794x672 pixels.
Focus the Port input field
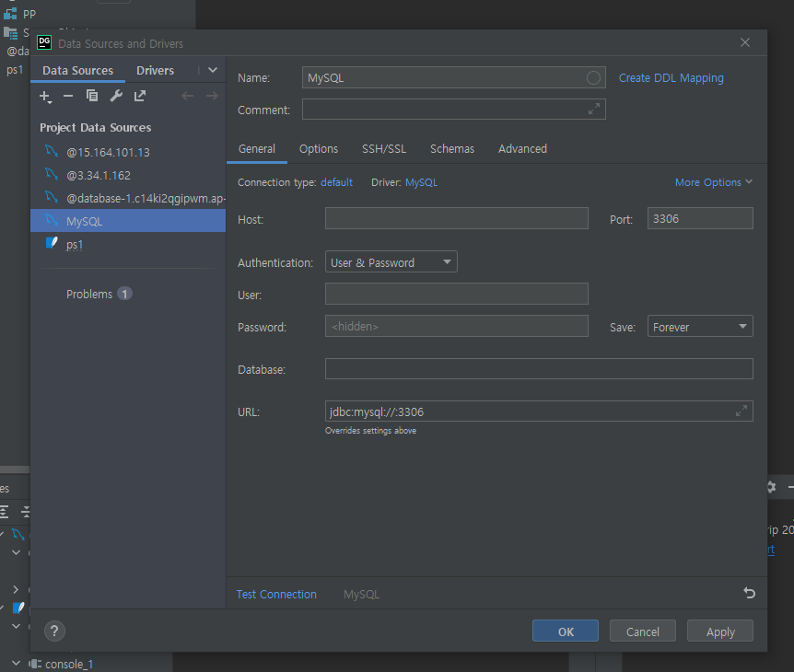700,218
